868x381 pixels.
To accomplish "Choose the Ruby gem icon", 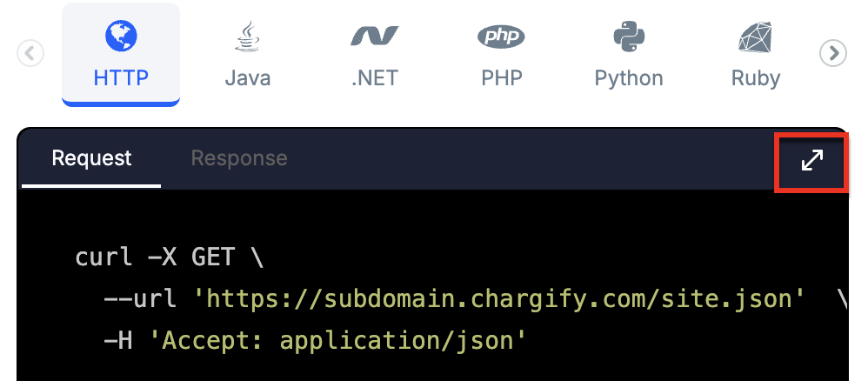I will click(x=755, y=37).
